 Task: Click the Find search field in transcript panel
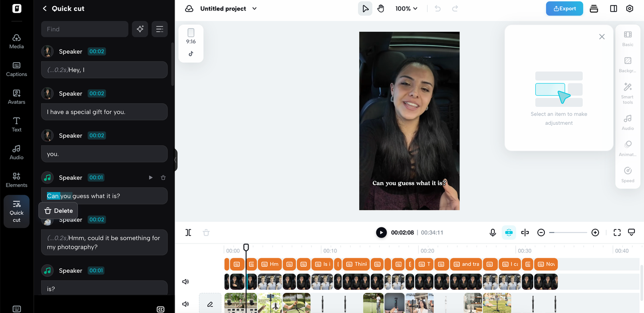(85, 29)
